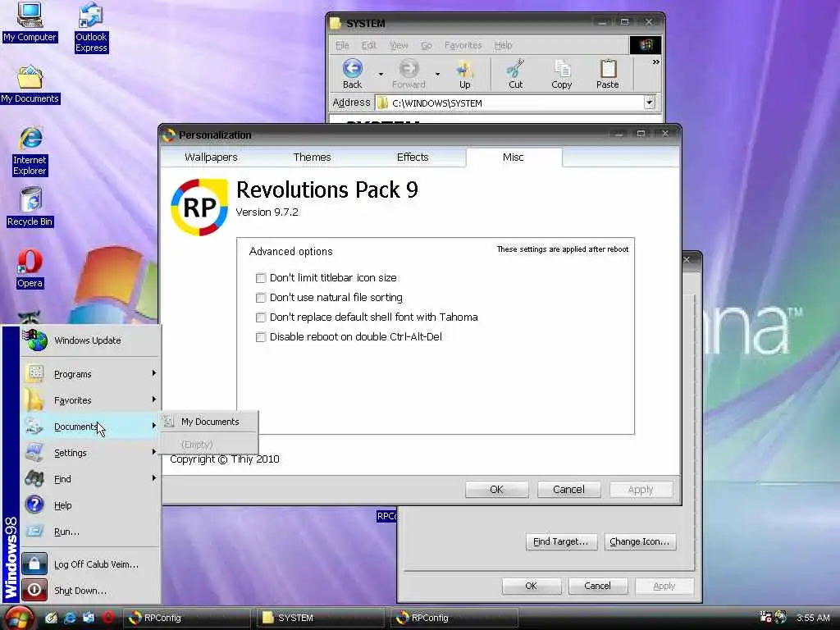
Task: Open Help from the Start menu
Action: pyautogui.click(x=90, y=505)
